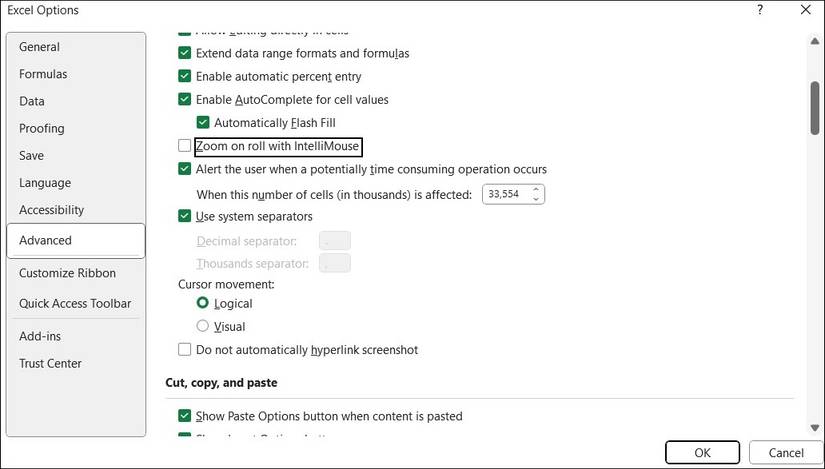The width and height of the screenshot is (825, 469).
Task: Open Customize Ribbon settings
Action: coord(67,273)
